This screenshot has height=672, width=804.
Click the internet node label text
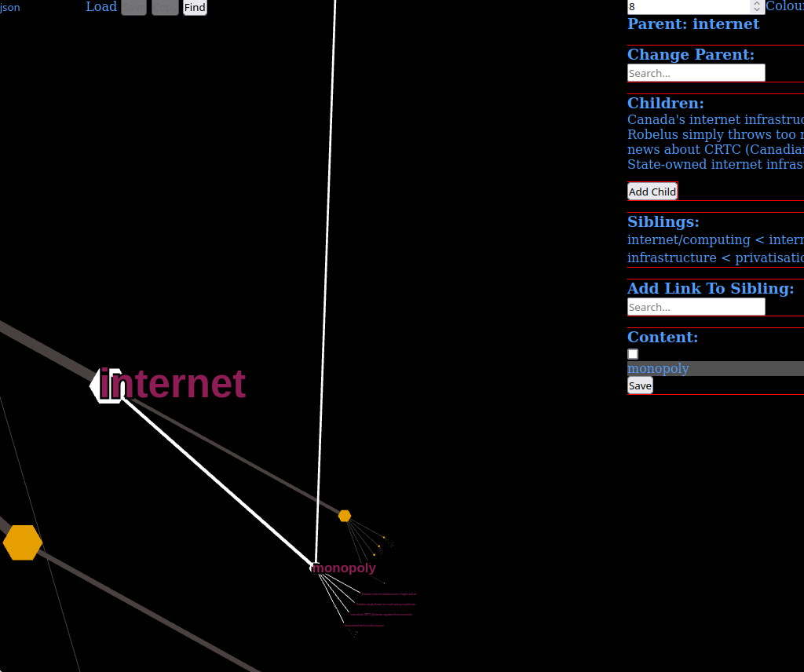174,385
